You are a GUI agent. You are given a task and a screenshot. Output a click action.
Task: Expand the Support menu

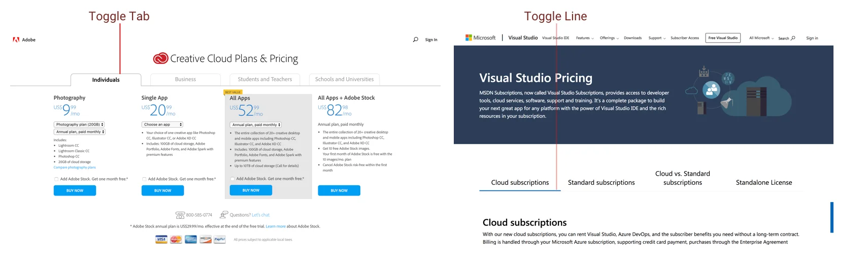point(657,38)
